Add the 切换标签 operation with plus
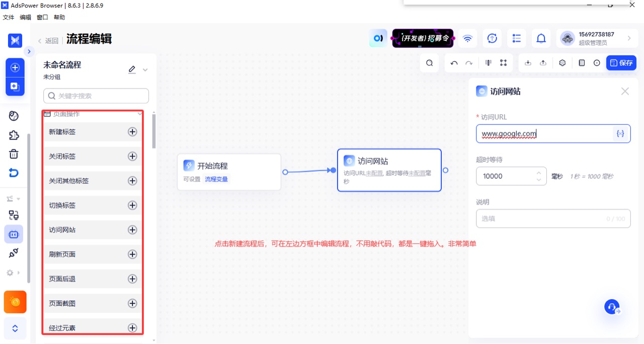The image size is (644, 344). point(132,205)
